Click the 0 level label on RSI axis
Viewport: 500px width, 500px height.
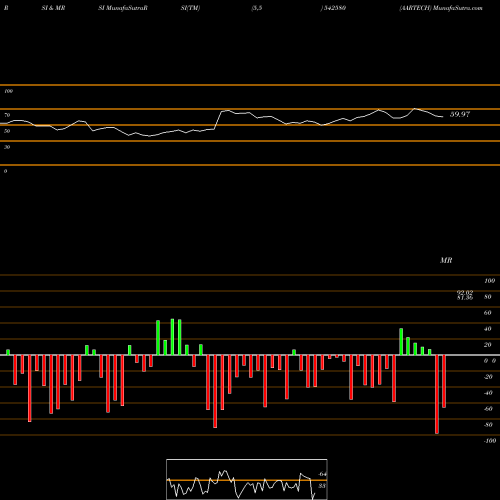pyautogui.click(x=5, y=171)
